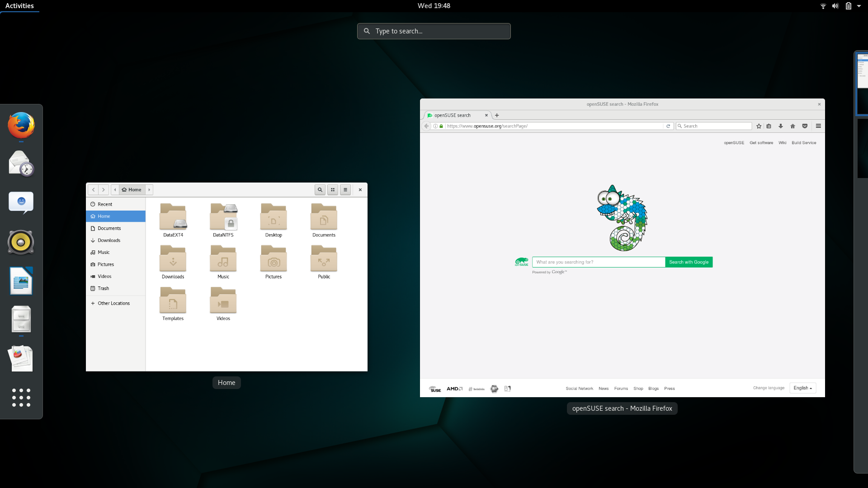Show Applications grid in dock
The height and width of the screenshot is (488, 868).
pos(21,398)
